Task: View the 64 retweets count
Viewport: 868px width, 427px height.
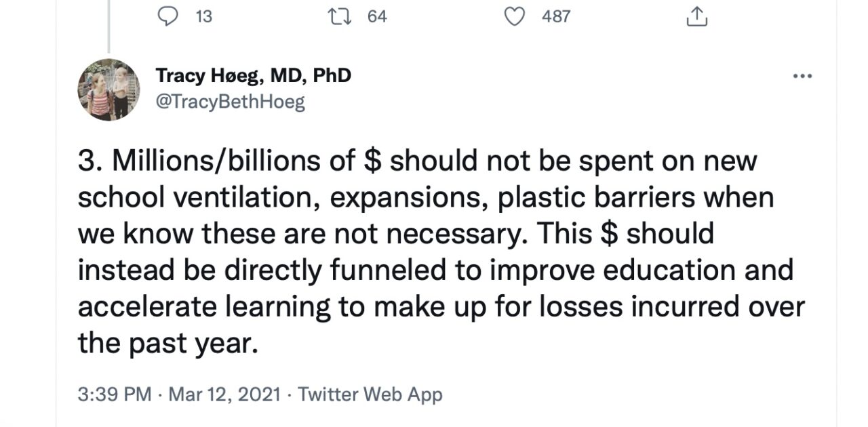Action: [x=377, y=17]
